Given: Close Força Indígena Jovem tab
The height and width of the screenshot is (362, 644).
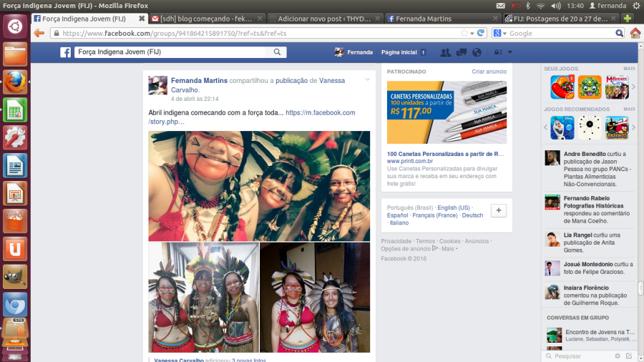Looking at the screenshot, I should [141, 19].
